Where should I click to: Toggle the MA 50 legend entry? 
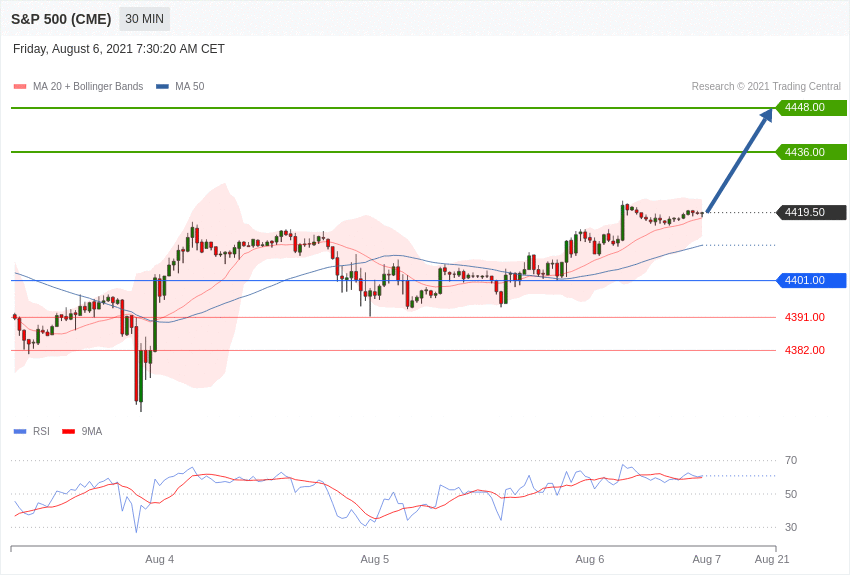coord(180,86)
